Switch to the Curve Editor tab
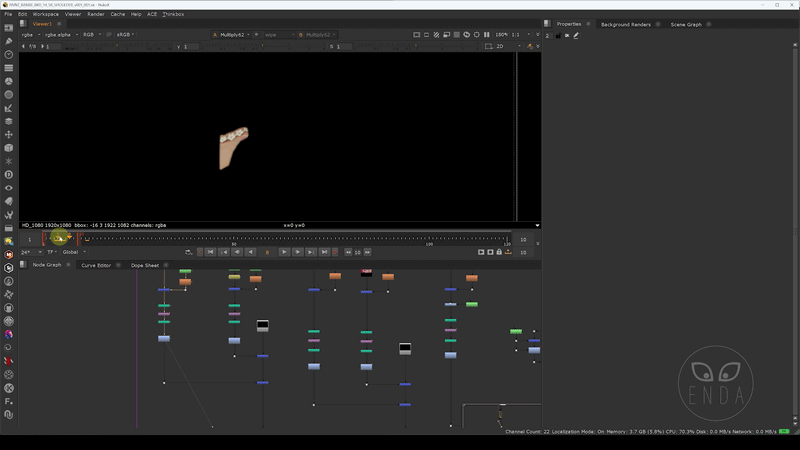This screenshot has height=450, width=800. coord(96,265)
